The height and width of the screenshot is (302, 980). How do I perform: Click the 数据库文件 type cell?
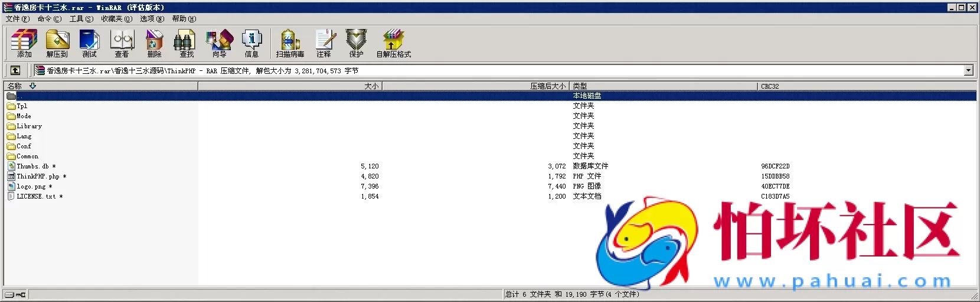590,166
